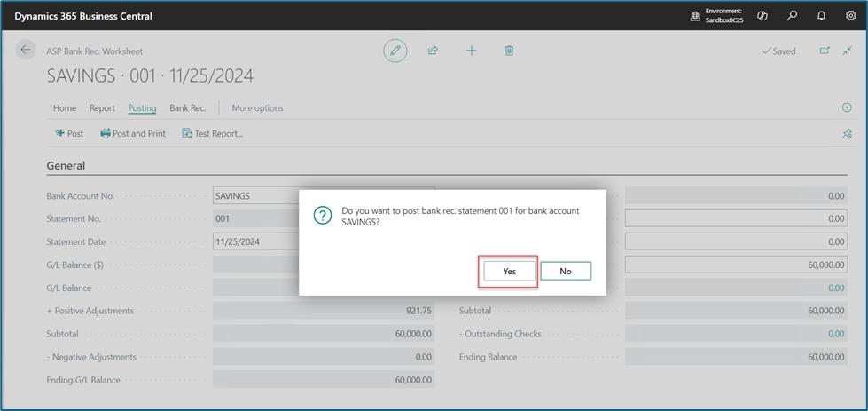Click No in the confirmation dialog
The height and width of the screenshot is (411, 868).
click(565, 271)
